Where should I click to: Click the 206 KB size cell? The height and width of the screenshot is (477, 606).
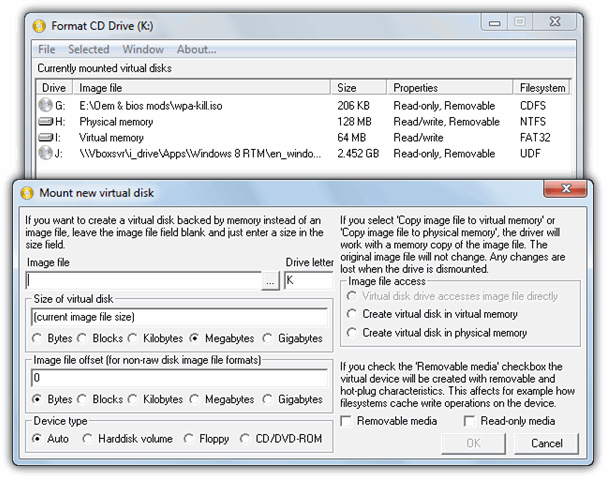pyautogui.click(x=353, y=106)
